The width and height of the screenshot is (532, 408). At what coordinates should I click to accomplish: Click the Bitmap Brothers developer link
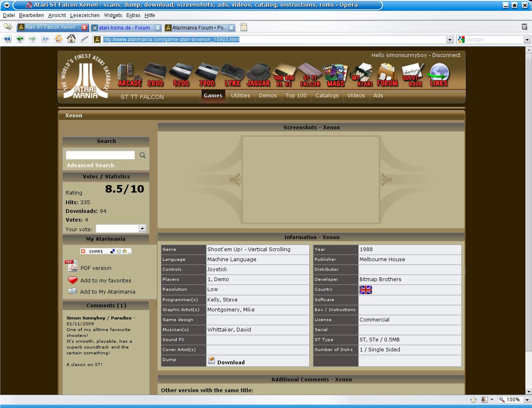[x=380, y=279]
